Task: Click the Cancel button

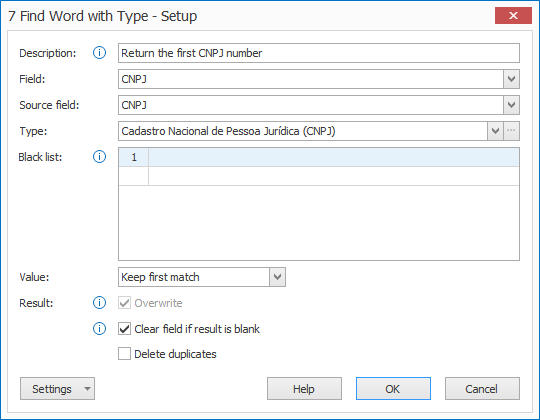Action: coord(482,389)
